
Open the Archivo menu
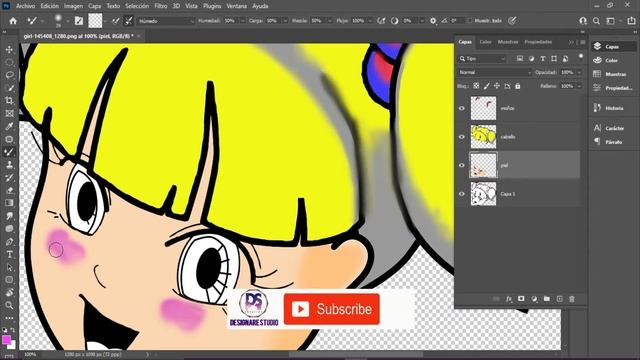[25, 6]
